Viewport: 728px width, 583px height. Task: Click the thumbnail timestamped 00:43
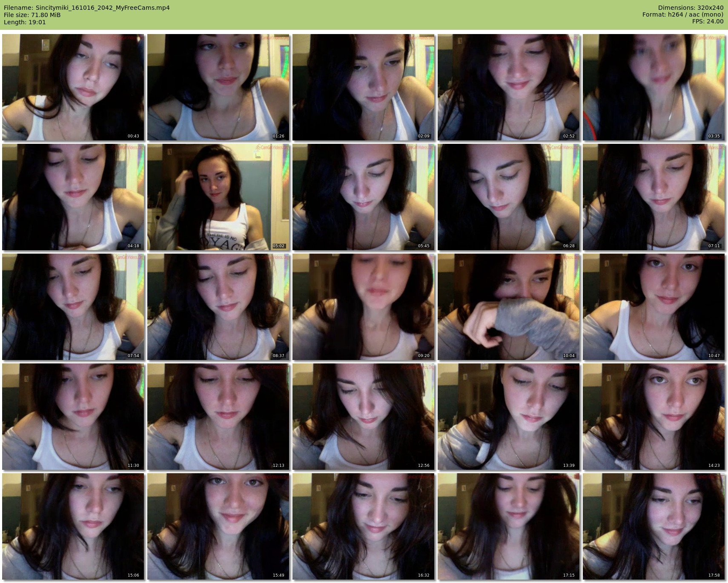pyautogui.click(x=73, y=87)
